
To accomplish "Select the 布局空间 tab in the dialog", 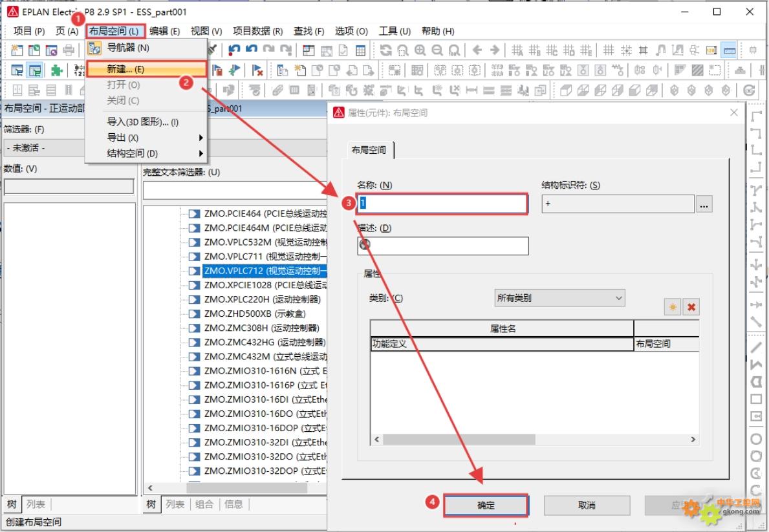I will [369, 150].
